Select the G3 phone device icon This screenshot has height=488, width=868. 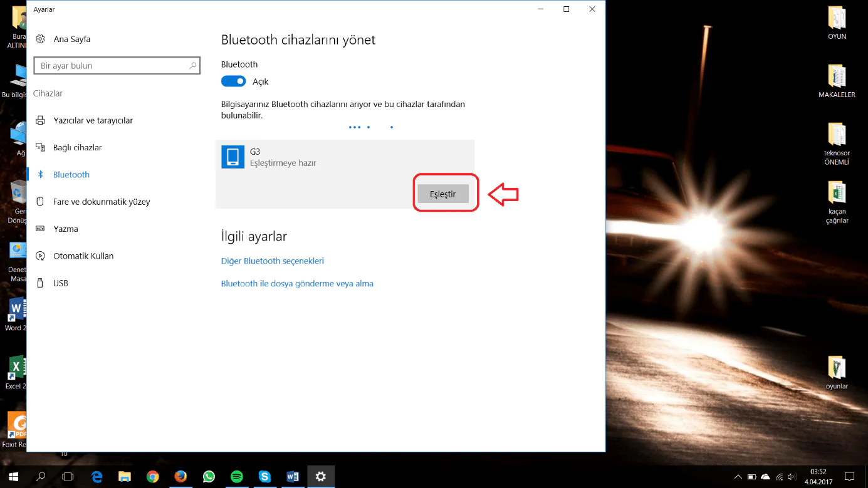(x=233, y=157)
